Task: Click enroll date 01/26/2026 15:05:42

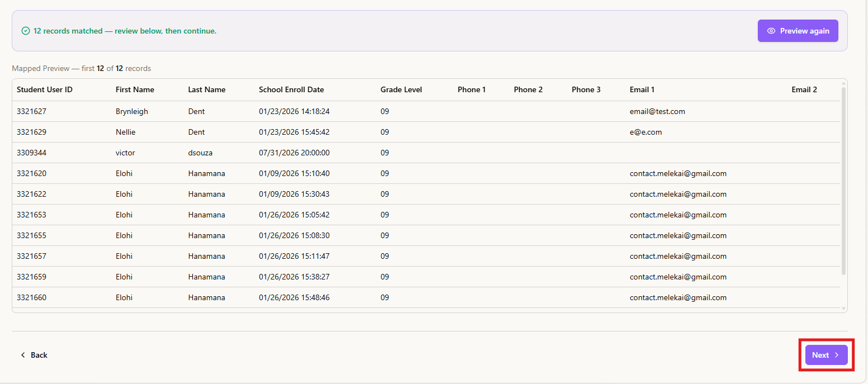Action: (x=294, y=215)
